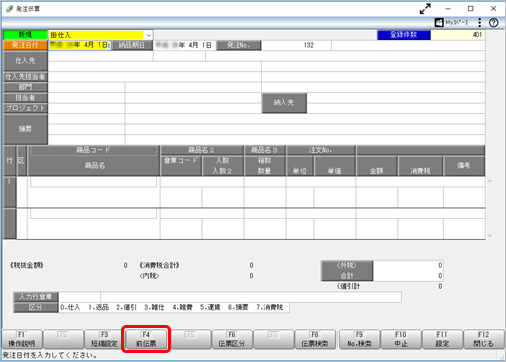Click the プロジェクト code input field
This screenshot has height=362, width=506.
pyautogui.click(x=87, y=108)
